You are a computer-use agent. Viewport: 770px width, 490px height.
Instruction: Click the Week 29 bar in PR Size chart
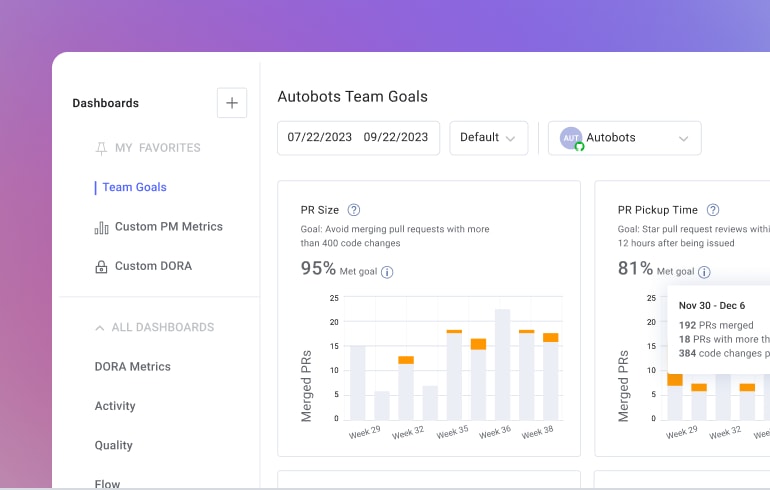coord(358,383)
